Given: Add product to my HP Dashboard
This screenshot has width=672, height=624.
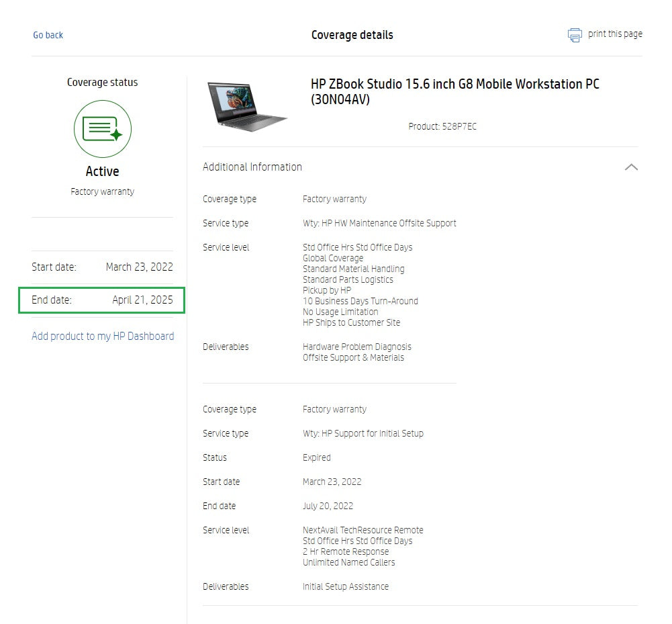Looking at the screenshot, I should [103, 337].
